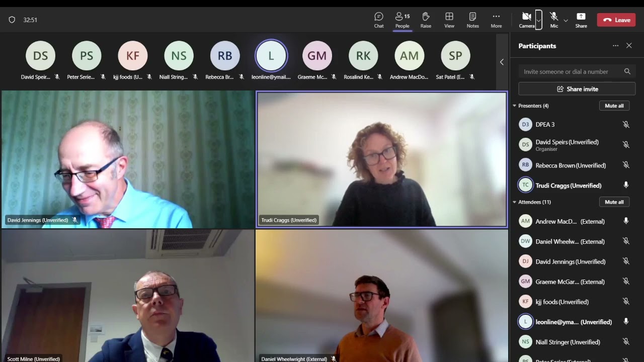Select the PS avatar for Peter Series
This screenshot has height=362, width=644.
(87, 55)
